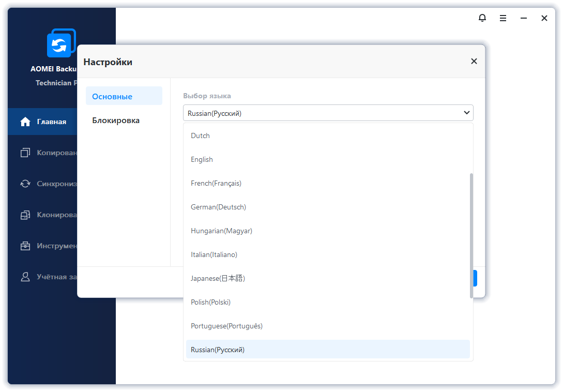Minimize the application window
Screen dimensions: 563x392
click(524, 18)
